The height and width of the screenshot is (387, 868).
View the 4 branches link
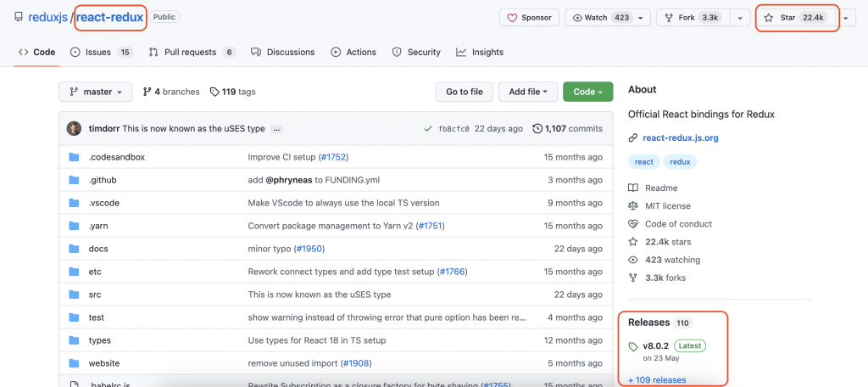tap(171, 92)
